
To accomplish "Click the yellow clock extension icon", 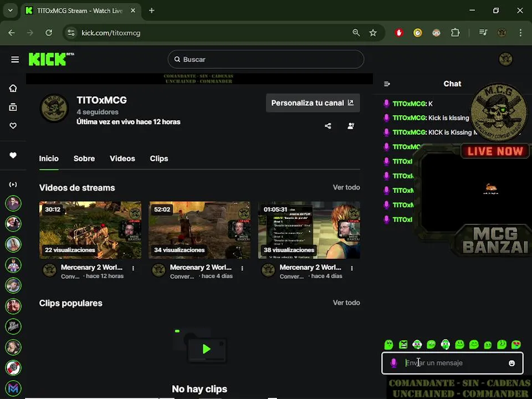I will (418, 33).
